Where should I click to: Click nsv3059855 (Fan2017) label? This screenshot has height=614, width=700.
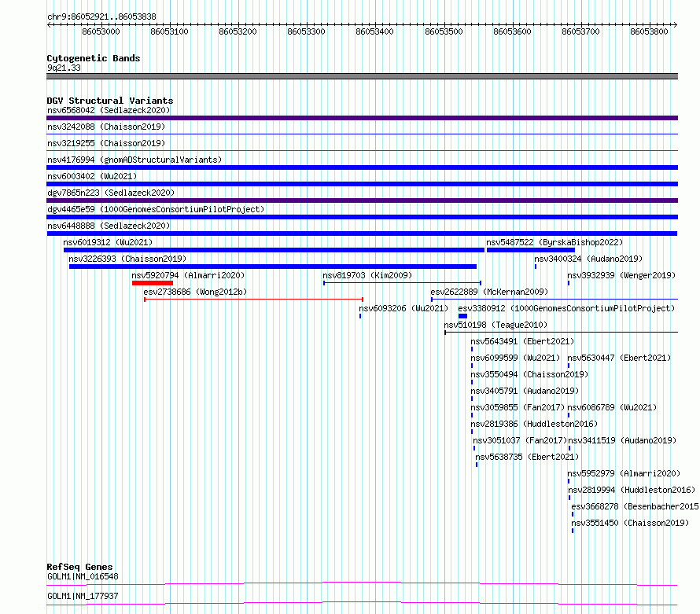518,407
